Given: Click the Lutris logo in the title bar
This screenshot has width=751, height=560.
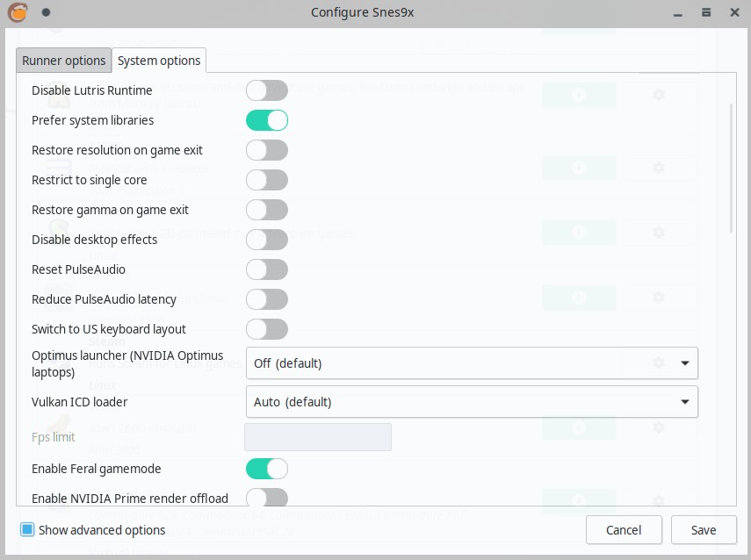Looking at the screenshot, I should coord(18,12).
